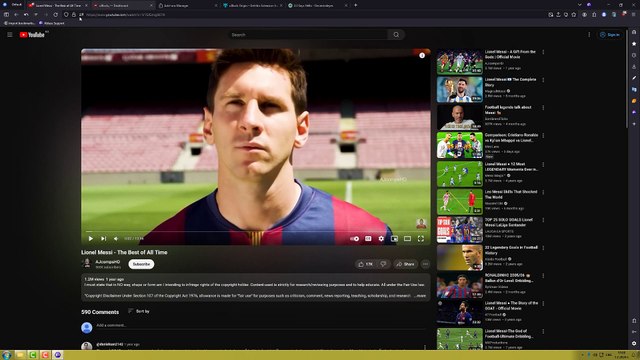Open the Import bookmarks toolbar item
This screenshot has height=360, width=640.
(19, 23)
